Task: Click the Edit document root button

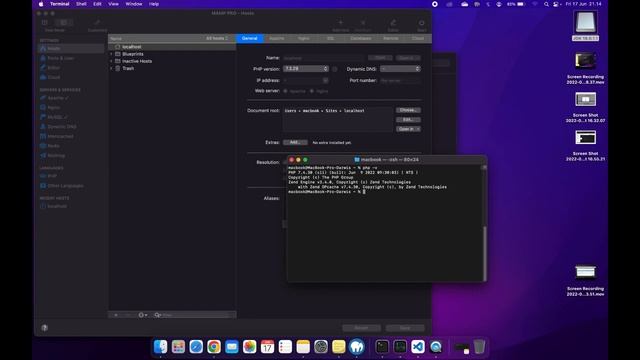Action: coord(408,120)
